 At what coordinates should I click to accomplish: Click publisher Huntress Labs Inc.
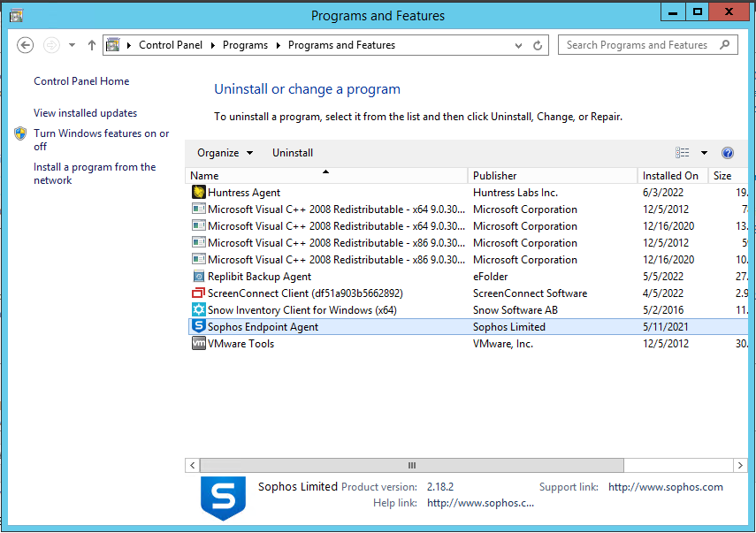click(x=515, y=193)
